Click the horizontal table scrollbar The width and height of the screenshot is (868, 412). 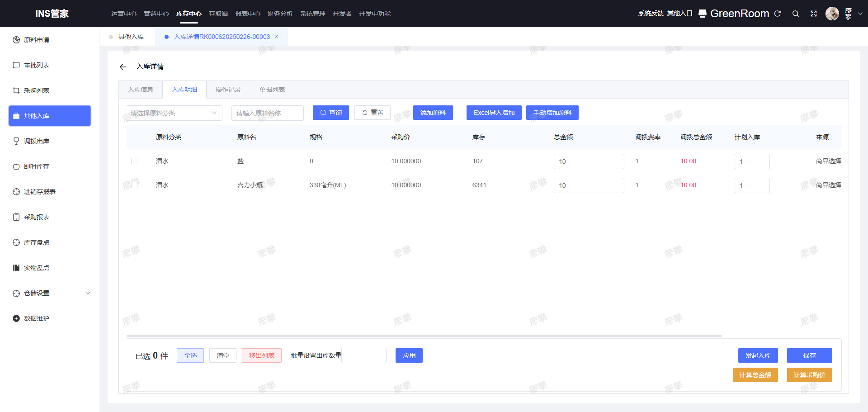click(x=424, y=336)
